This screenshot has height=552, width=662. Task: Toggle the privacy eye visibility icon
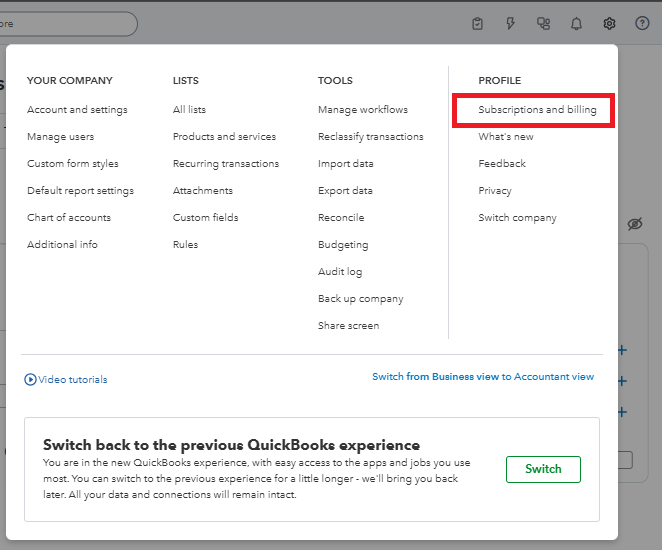pyautogui.click(x=635, y=224)
